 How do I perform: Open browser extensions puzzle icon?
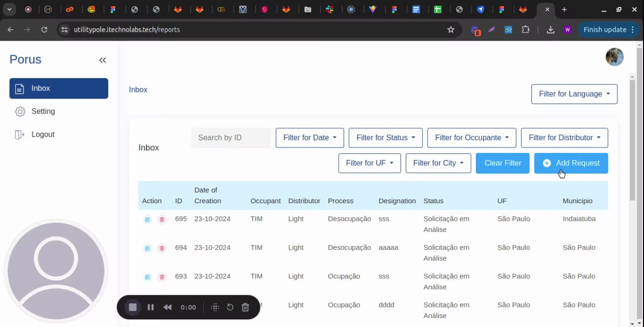pyautogui.click(x=526, y=30)
